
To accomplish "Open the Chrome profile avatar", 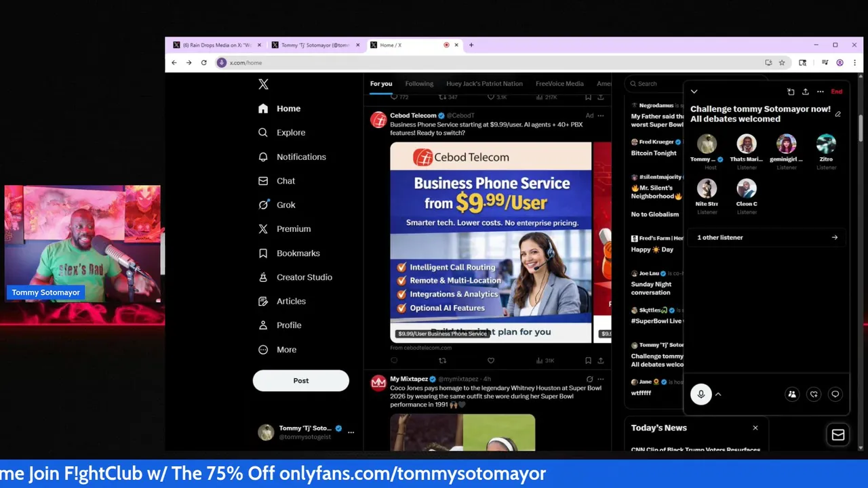I will 840,62.
